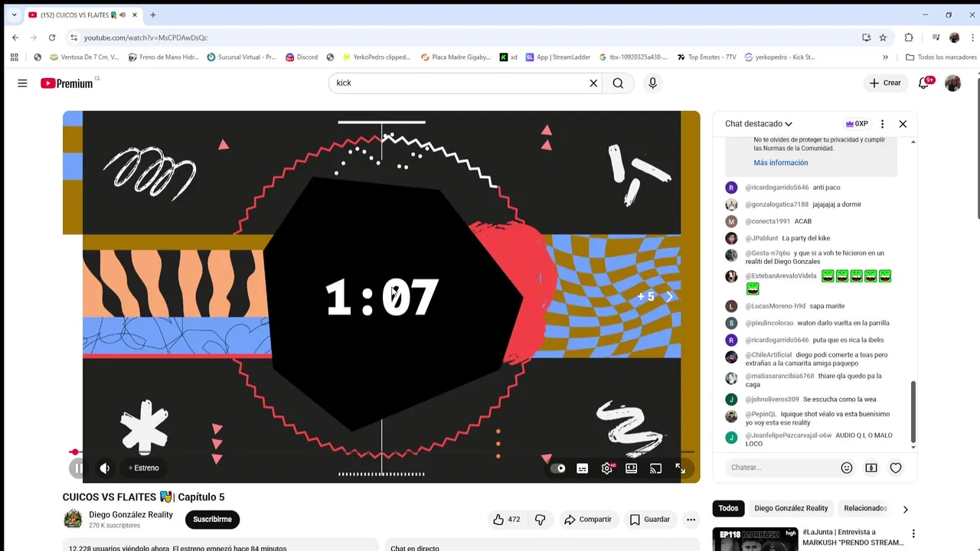Subscribe with the Suscribirme button
The height and width of the screenshot is (551, 980).
(x=212, y=520)
